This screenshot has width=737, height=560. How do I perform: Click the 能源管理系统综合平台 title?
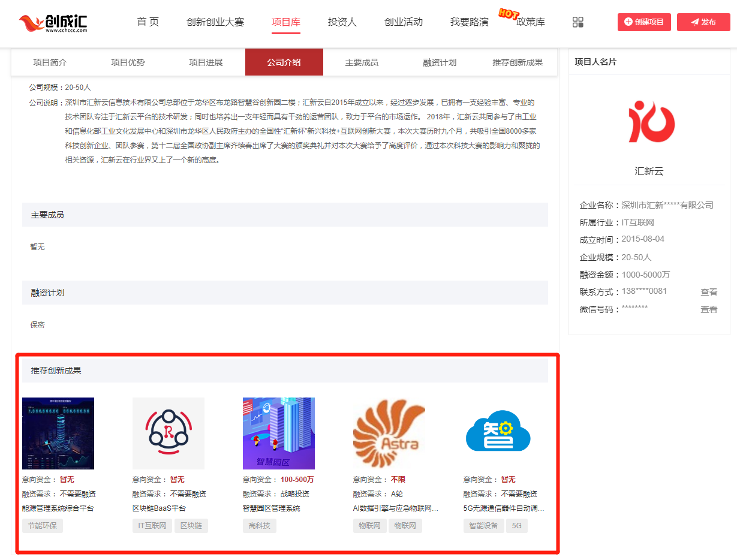click(x=58, y=508)
